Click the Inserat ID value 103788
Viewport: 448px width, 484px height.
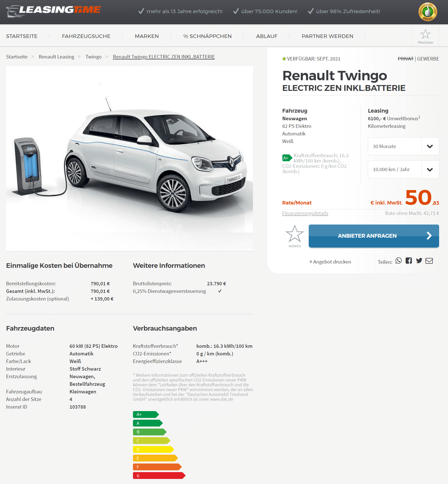coord(78,407)
